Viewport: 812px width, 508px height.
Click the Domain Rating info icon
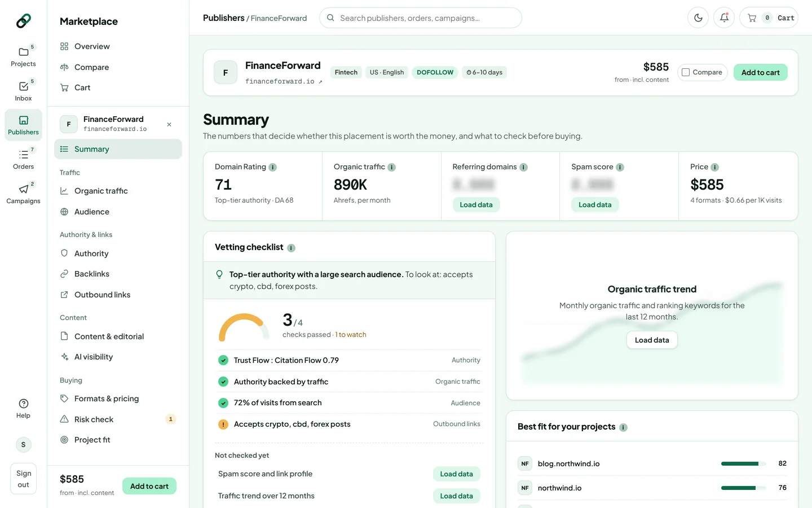pyautogui.click(x=273, y=167)
